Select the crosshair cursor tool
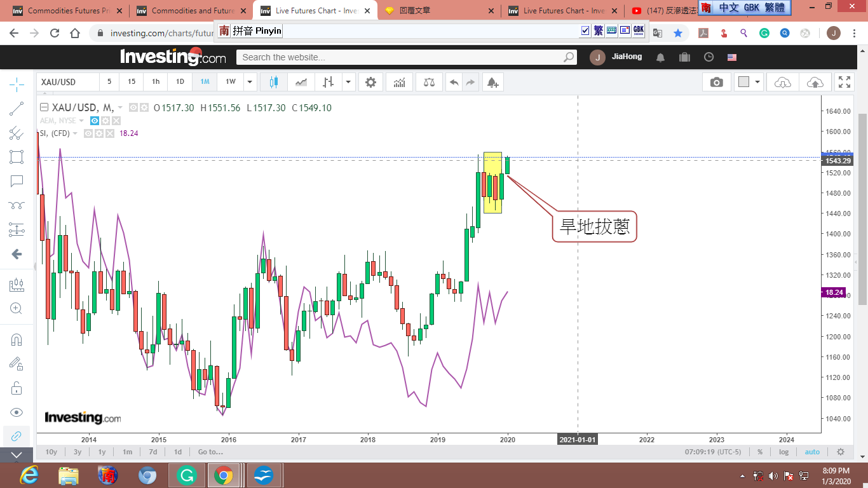 17,84
